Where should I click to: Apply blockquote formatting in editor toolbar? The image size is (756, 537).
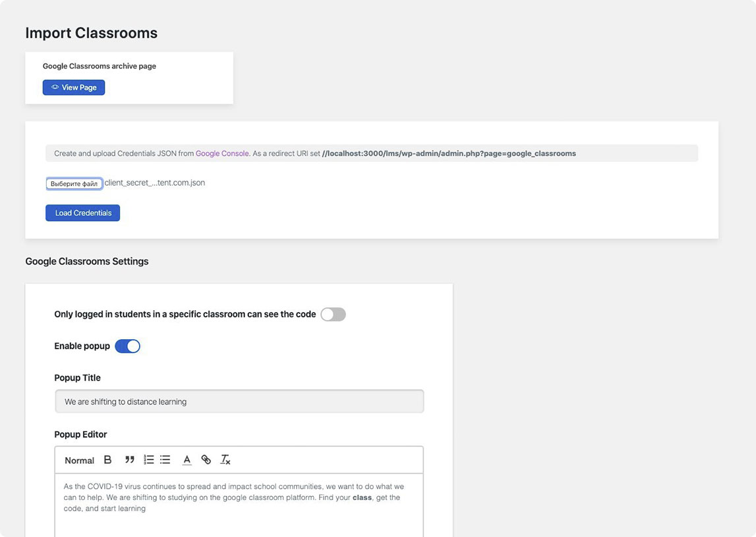130,460
